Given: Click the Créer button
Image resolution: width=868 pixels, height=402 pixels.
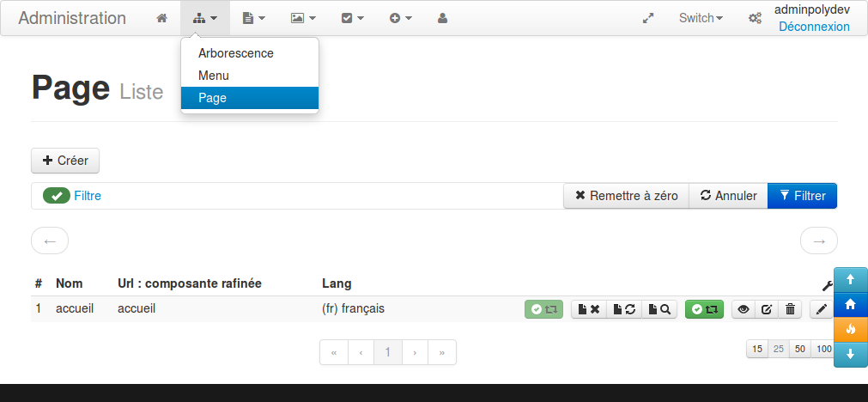Looking at the screenshot, I should [x=65, y=161].
